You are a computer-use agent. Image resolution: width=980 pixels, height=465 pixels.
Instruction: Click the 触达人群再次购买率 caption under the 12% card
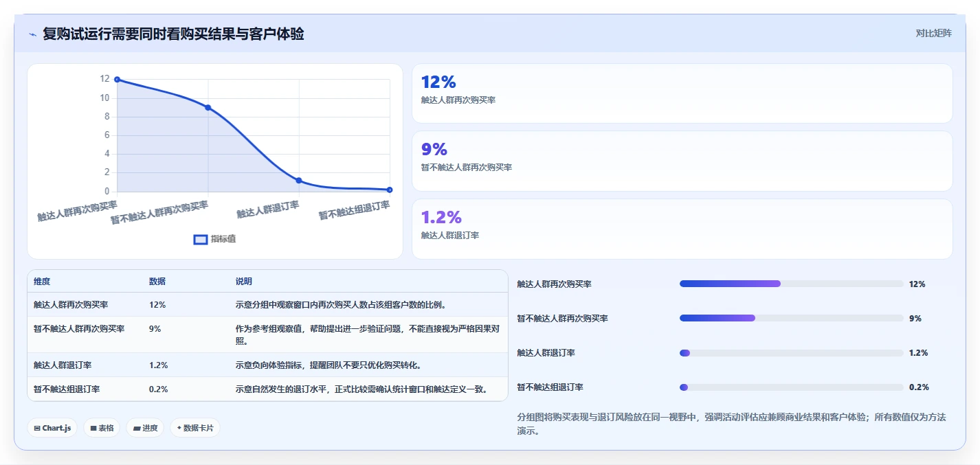pyautogui.click(x=458, y=100)
